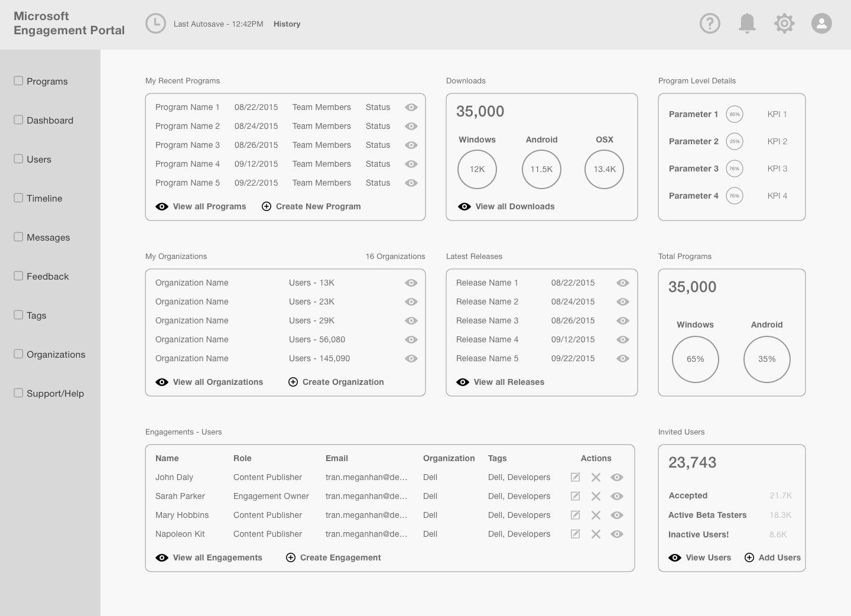Open History link in header
851x616 pixels.
point(287,24)
